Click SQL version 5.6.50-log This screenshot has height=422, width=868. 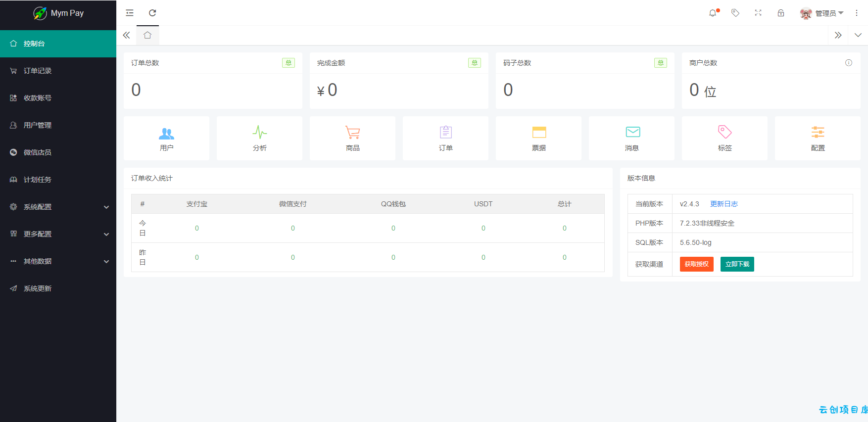696,242
